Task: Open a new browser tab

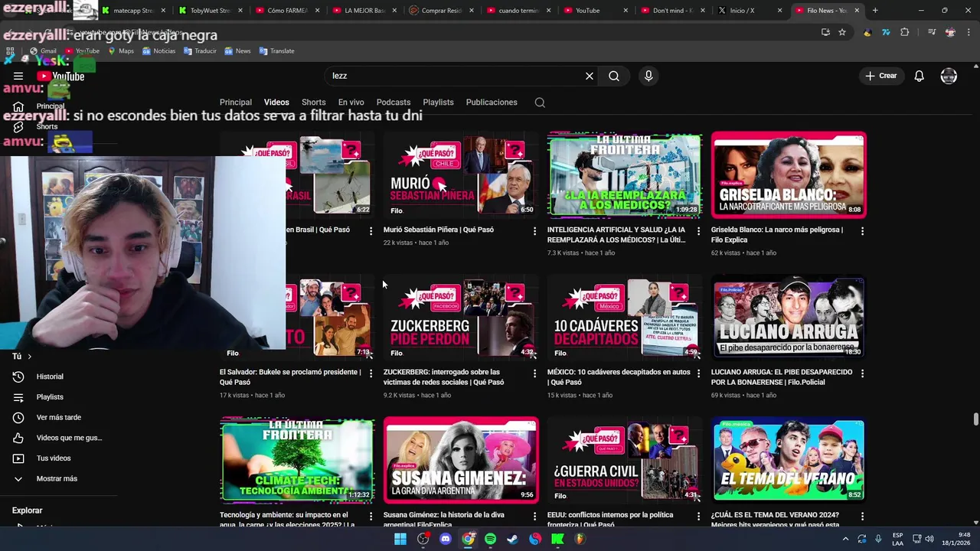Action: point(875,11)
